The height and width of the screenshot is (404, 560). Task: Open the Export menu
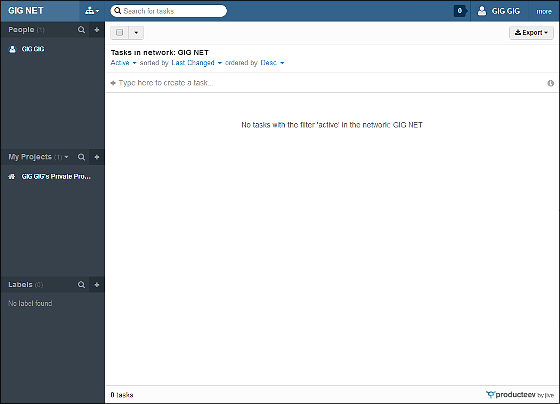(x=531, y=33)
